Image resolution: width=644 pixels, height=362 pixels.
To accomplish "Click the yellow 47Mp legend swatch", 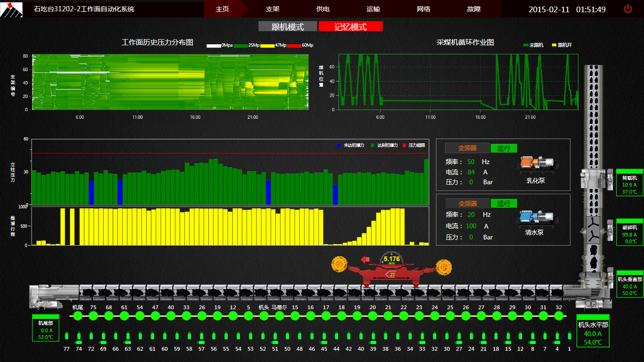I will point(267,46).
